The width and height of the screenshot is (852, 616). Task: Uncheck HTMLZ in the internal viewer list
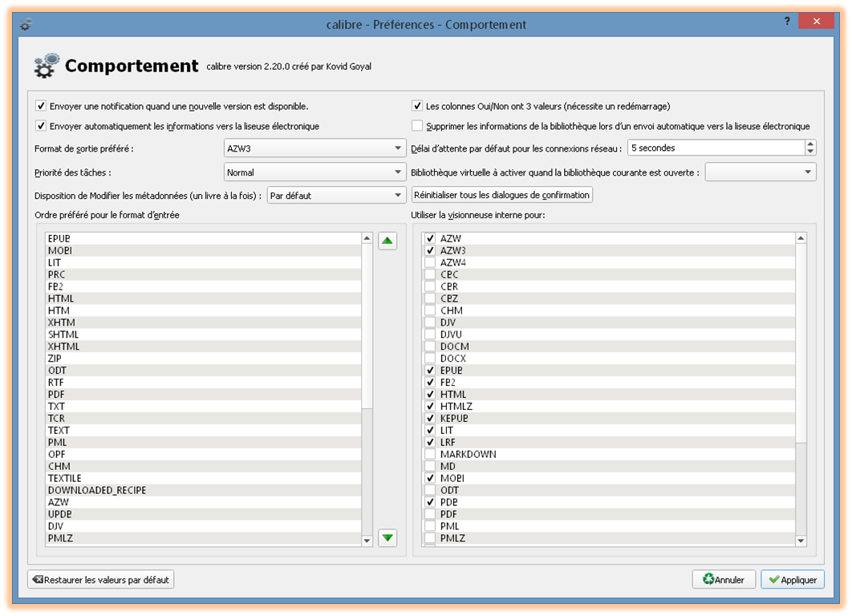click(430, 407)
